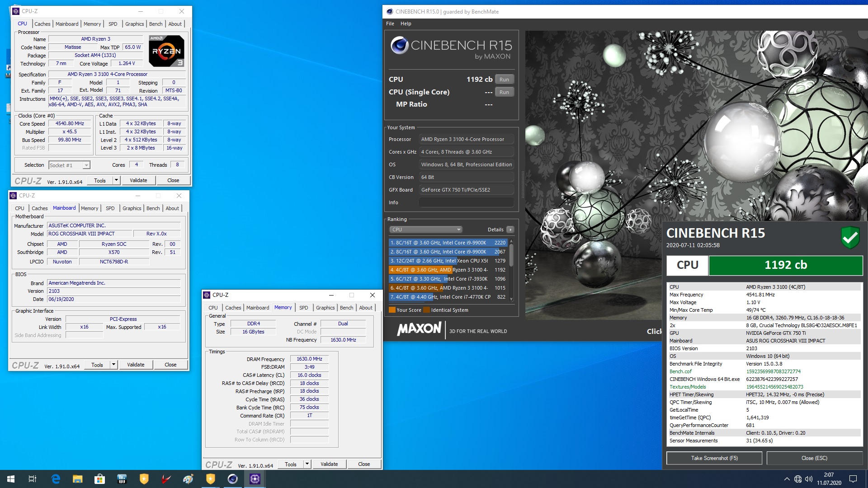Click Validate in top CPU-Z window
The height and width of the screenshot is (488, 868).
(138, 180)
